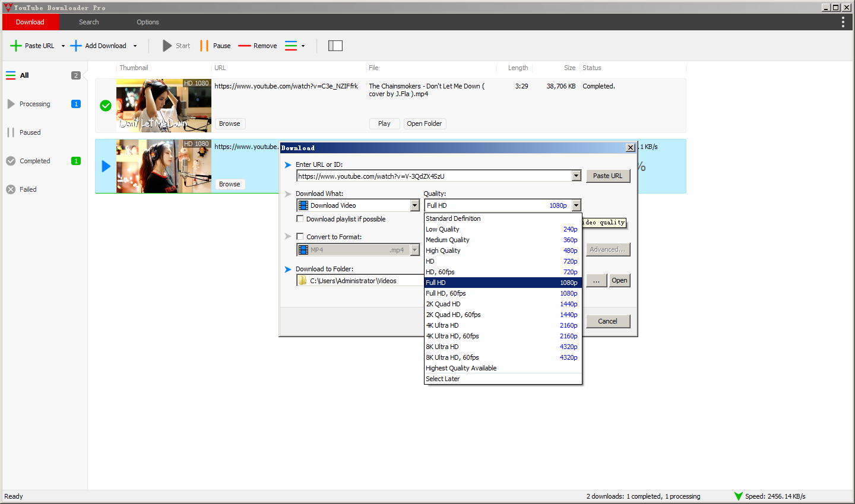Click Cancel in Download dialog
Viewport: 855px width, 504px height.
[608, 321]
